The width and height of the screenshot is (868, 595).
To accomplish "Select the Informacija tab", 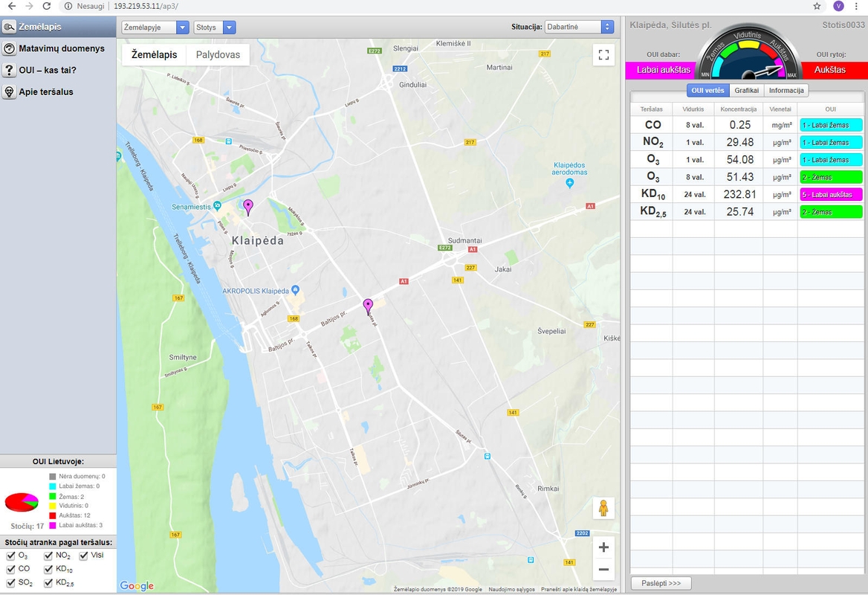I will (786, 90).
